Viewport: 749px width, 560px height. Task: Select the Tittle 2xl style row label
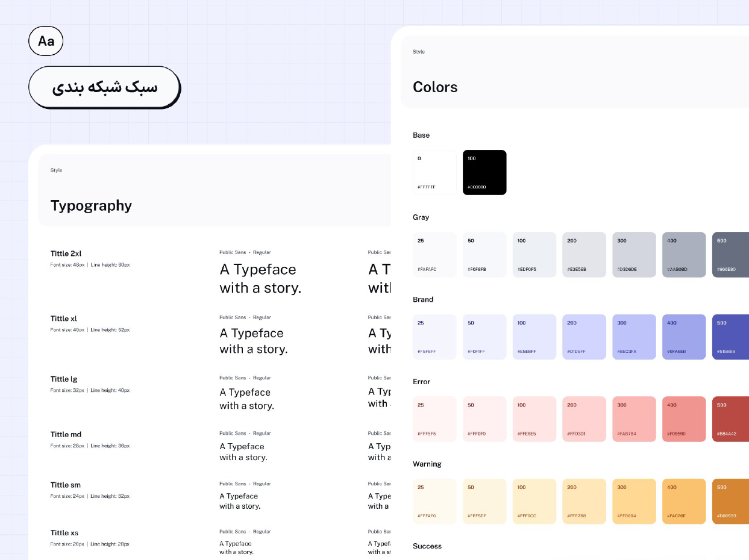(x=66, y=254)
